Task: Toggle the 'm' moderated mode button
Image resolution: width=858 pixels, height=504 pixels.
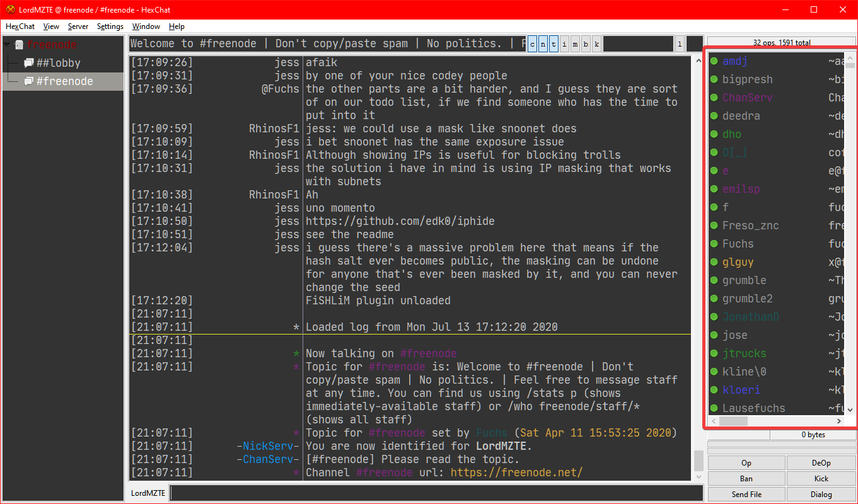Action: [575, 44]
